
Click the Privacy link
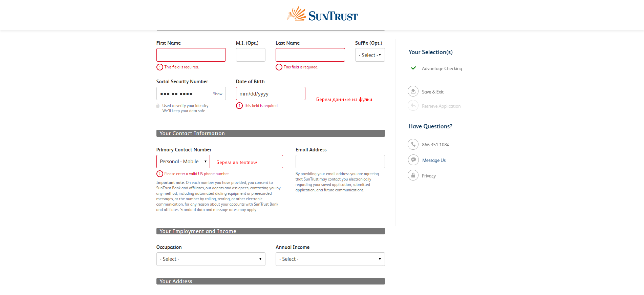pyautogui.click(x=429, y=176)
